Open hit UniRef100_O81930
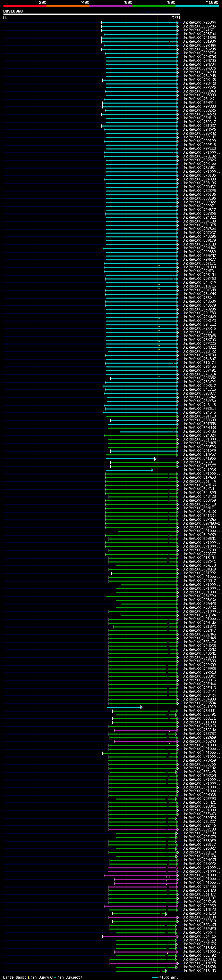Screen dimensions: 222x980 pos(199,41)
